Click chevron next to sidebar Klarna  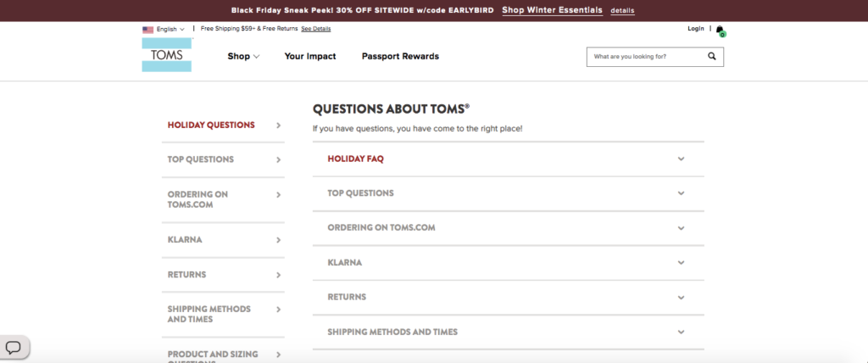pos(278,241)
